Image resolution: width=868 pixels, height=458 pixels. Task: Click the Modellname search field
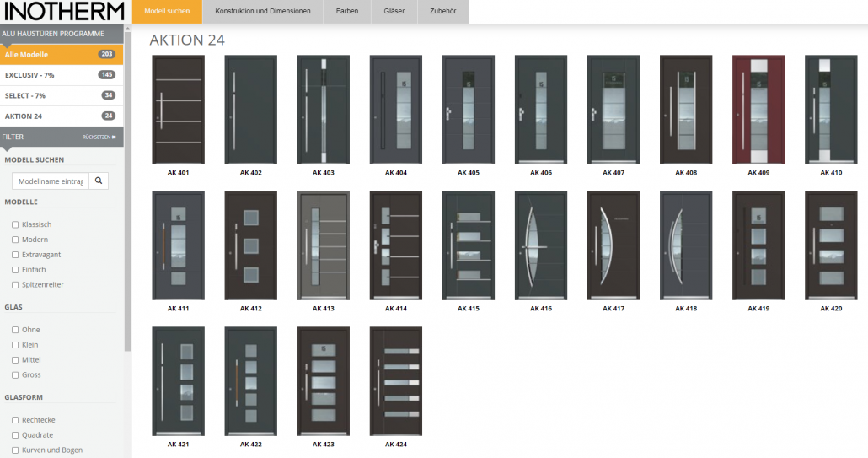[x=51, y=181]
